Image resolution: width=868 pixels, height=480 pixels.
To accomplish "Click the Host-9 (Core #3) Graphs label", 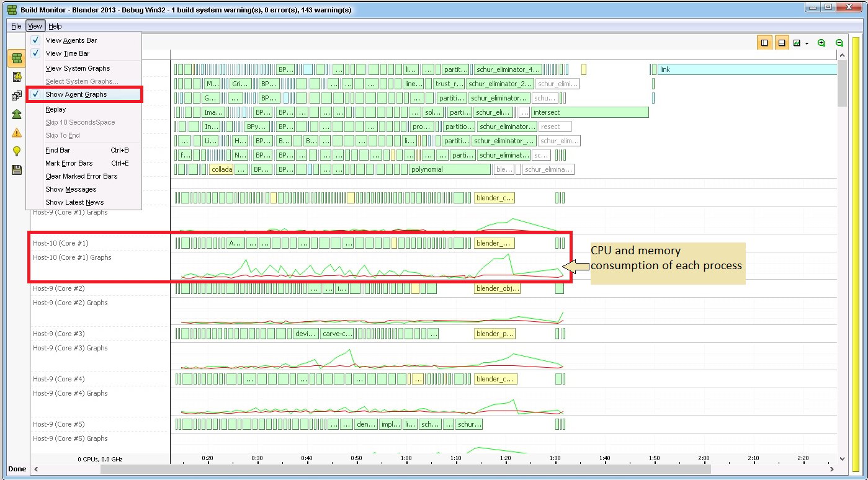I will point(70,348).
